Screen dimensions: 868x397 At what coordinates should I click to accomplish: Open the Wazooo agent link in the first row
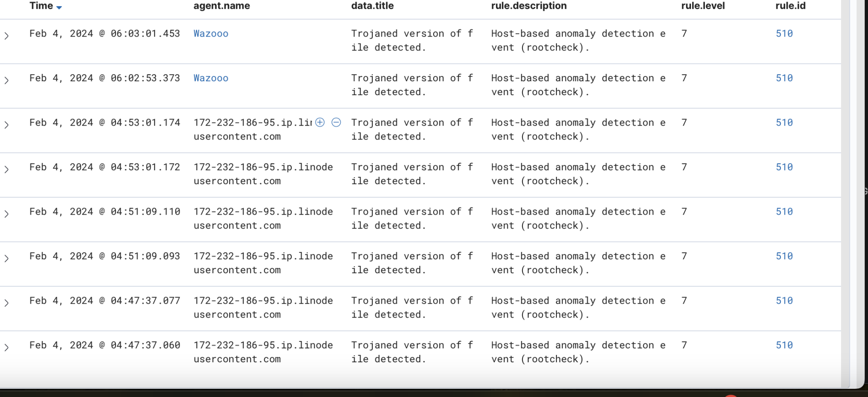[211, 33]
